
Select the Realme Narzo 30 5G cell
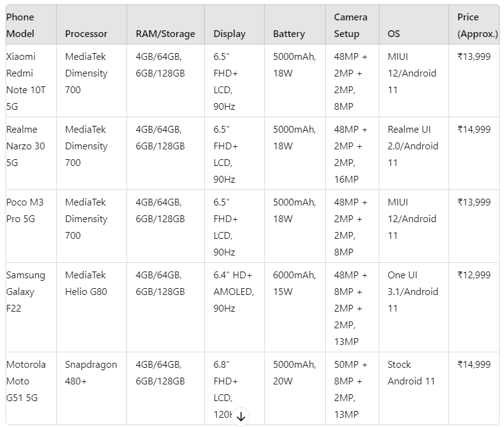pos(31,154)
